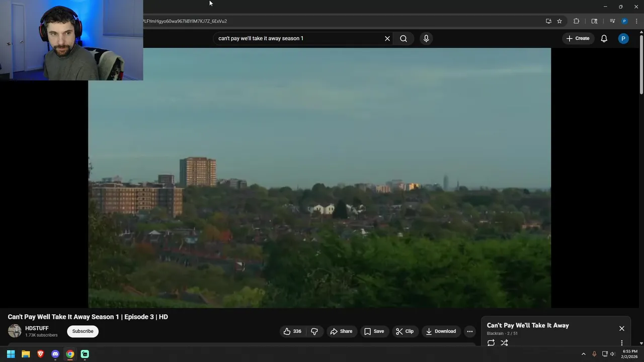Dislike the video with thumbs down

point(314,331)
